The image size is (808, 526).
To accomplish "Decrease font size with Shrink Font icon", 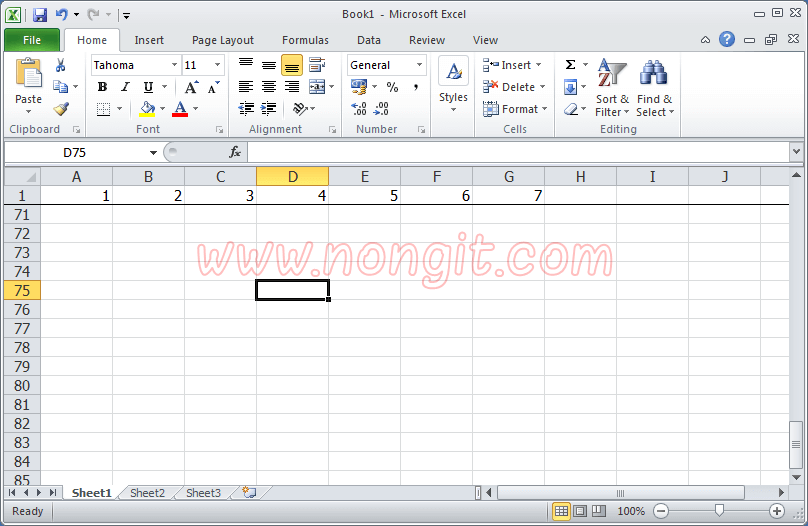I will click(x=213, y=87).
